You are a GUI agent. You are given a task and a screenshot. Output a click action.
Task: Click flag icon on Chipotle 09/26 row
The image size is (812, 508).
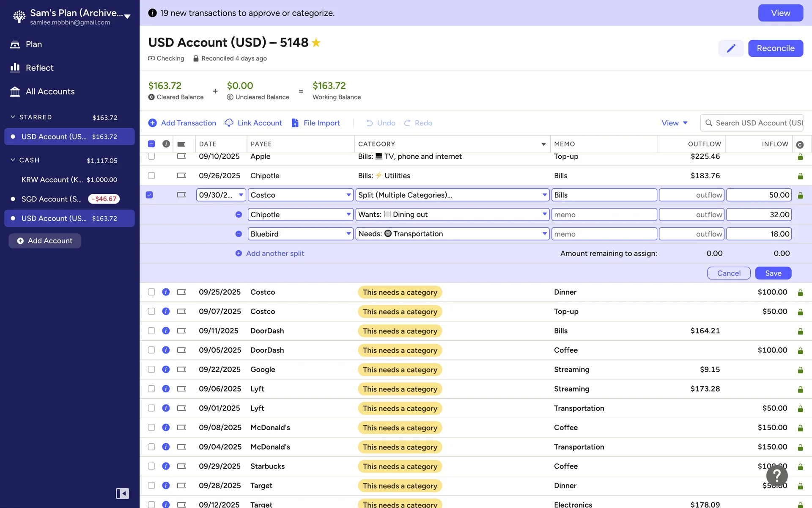click(x=181, y=176)
